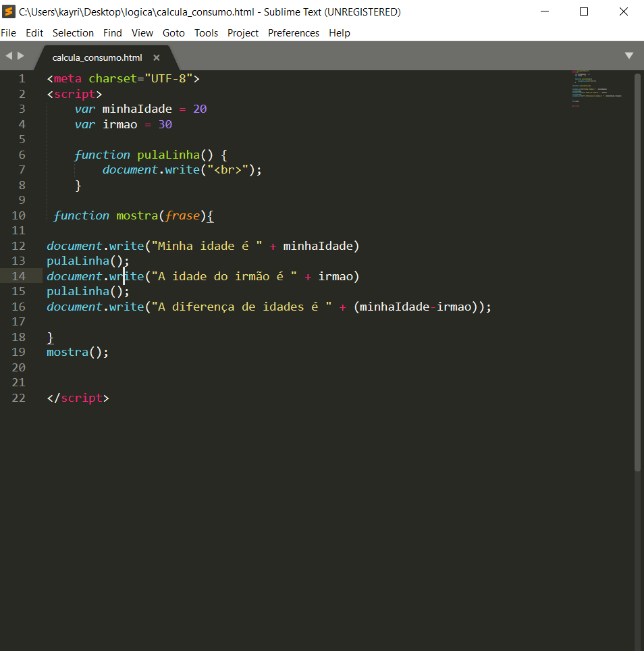Click '(minhaIdade-irmao)' expression on line 16
Screen dimensions: 644x651
(x=417, y=307)
